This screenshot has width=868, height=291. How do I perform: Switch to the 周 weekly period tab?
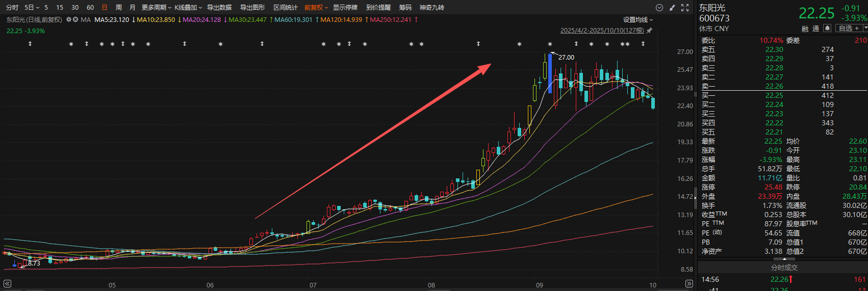coord(119,8)
